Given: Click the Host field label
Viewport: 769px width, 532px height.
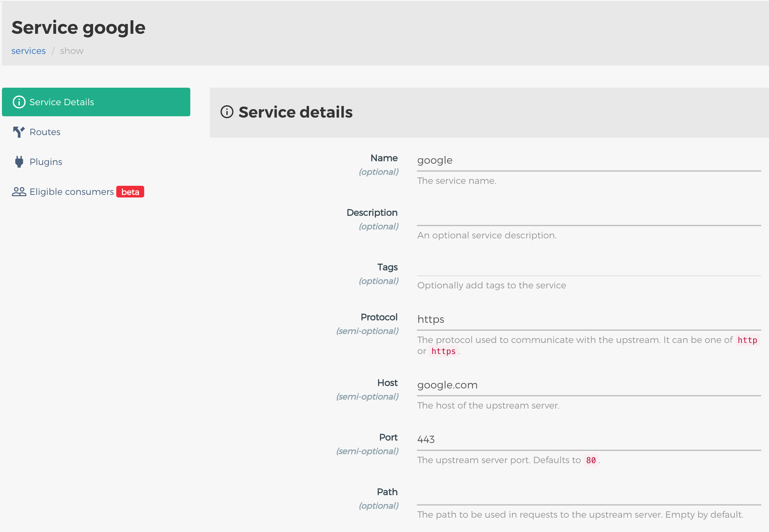Looking at the screenshot, I should pyautogui.click(x=387, y=383).
